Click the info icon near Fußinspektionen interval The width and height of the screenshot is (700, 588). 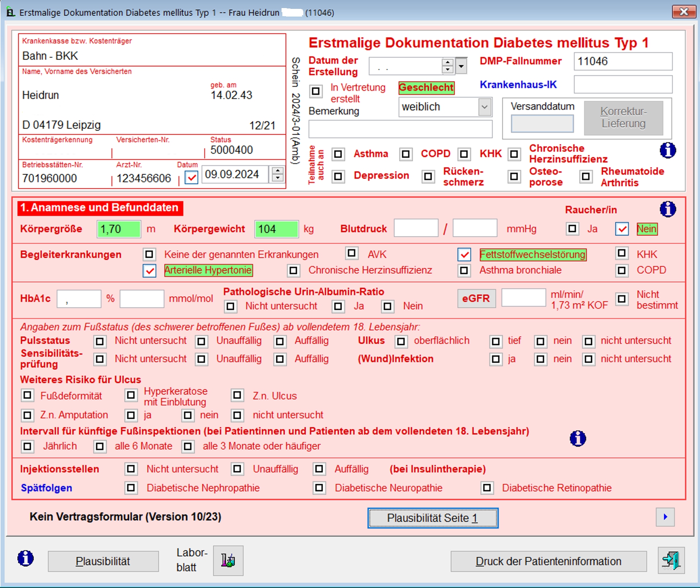[578, 438]
